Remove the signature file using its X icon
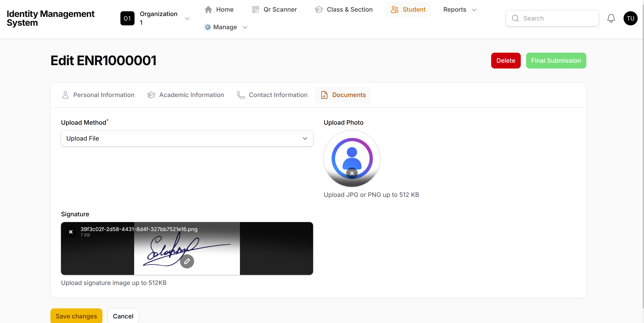This screenshot has width=644, height=323. (x=71, y=232)
